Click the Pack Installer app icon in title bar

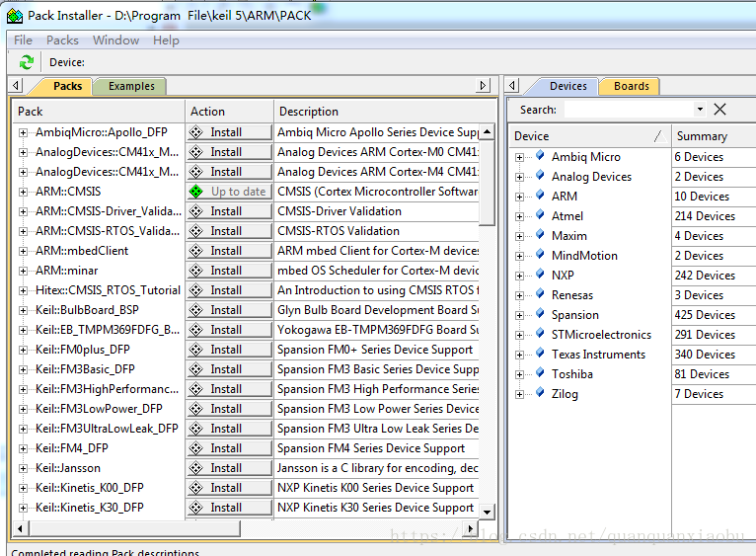pos(15,16)
